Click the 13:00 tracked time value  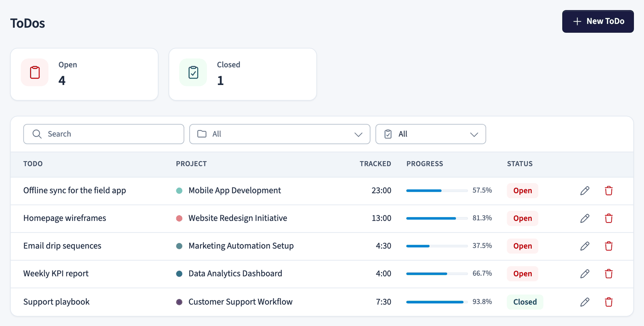(382, 218)
